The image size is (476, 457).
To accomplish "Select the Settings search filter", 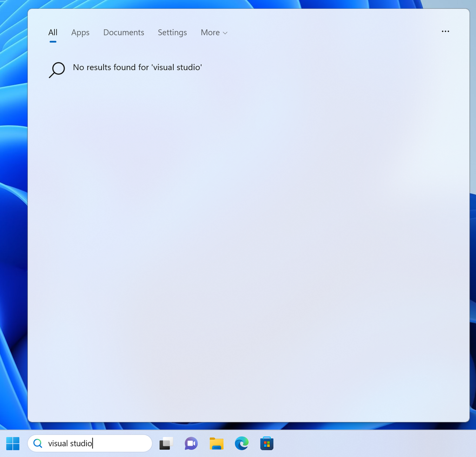I will point(172,33).
